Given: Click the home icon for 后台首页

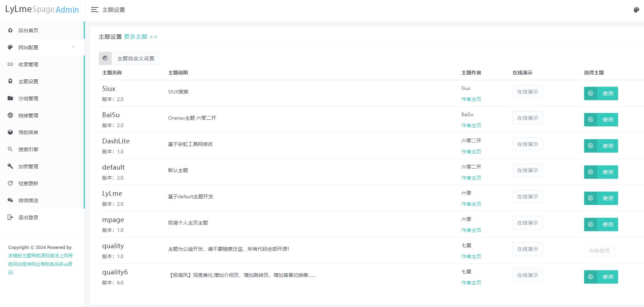Looking at the screenshot, I should pos(10,30).
